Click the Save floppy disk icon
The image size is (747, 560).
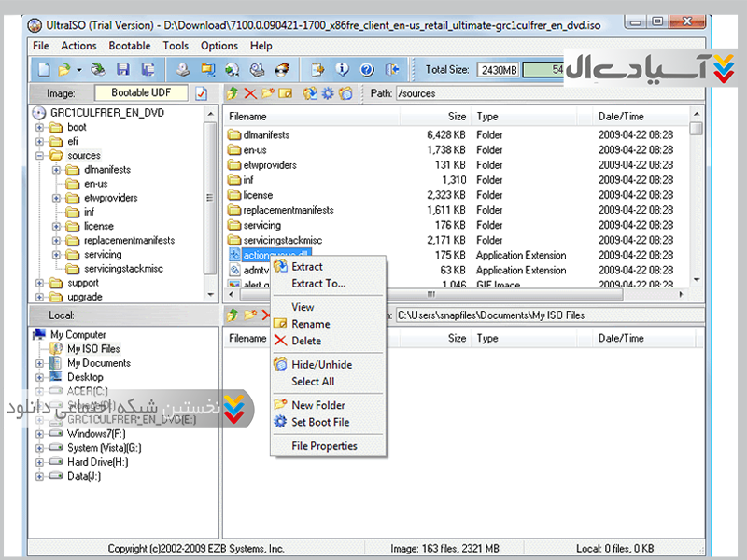(122, 69)
